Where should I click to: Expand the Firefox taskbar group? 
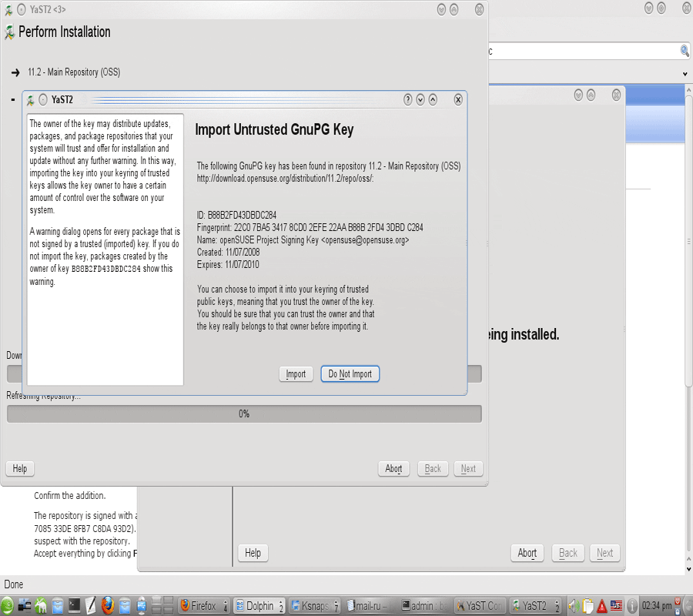(x=204, y=606)
